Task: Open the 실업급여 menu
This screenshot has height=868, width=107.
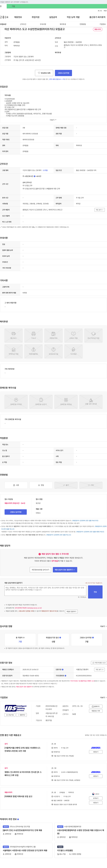Action: 53,17
